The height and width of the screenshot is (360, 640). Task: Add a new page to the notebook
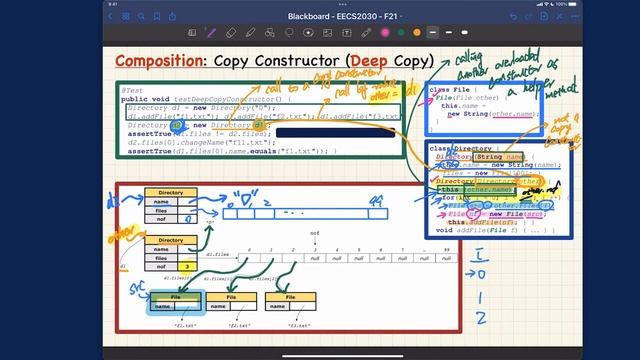[544, 16]
